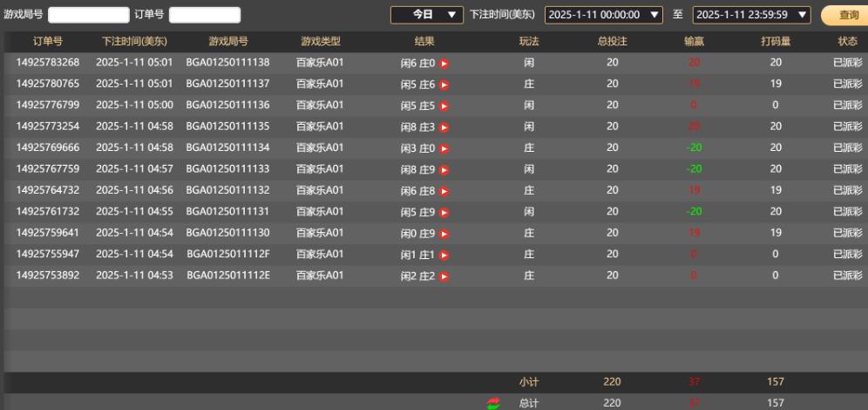
Task: Select order number 14925776799
Action: pyautogui.click(x=48, y=106)
